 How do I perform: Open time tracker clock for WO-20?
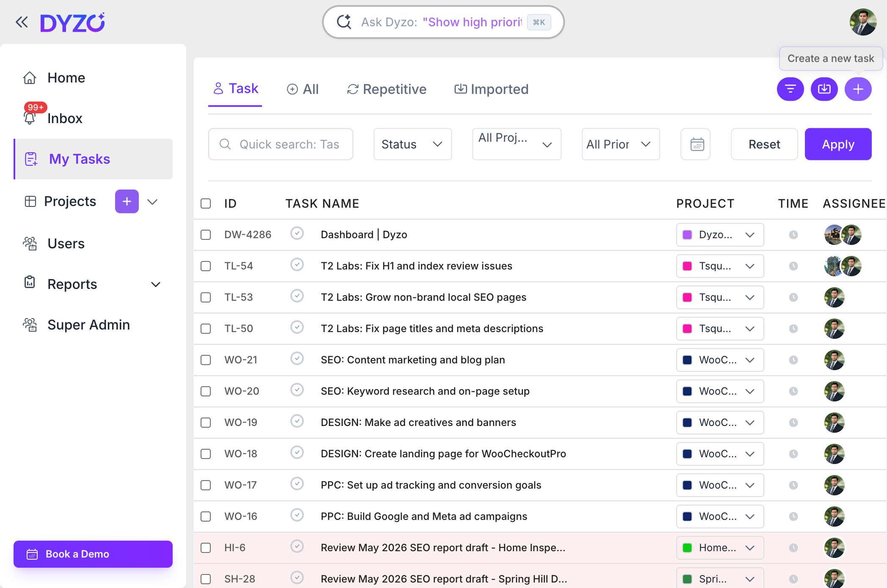coord(793,391)
